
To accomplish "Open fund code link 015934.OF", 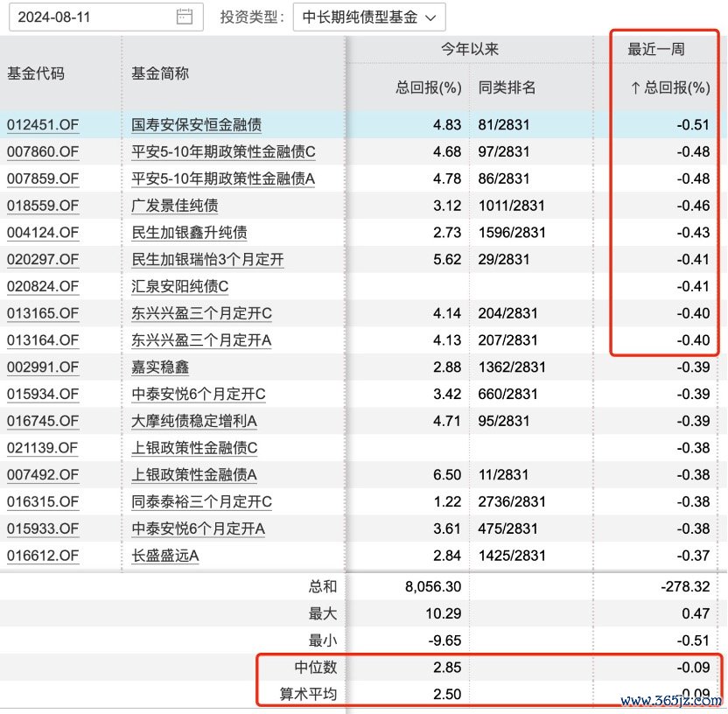I will tap(43, 394).
